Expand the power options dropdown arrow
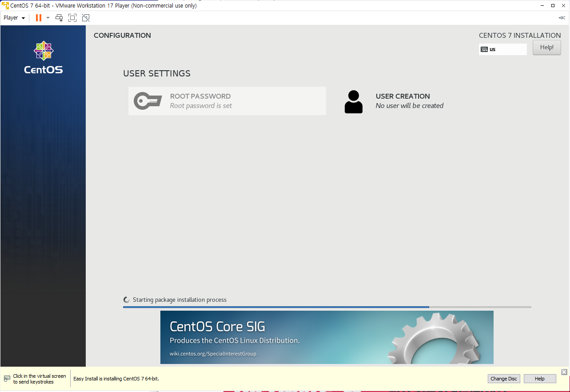Image resolution: width=570 pixels, height=392 pixels. 48,18
